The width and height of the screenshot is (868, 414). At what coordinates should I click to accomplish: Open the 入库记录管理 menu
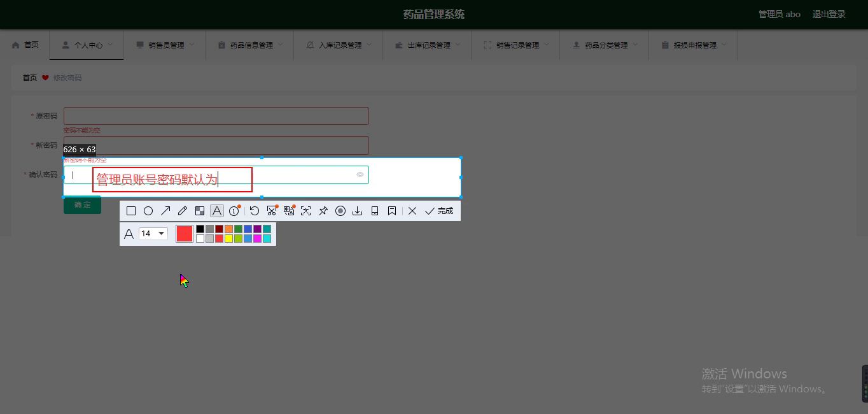[339, 45]
